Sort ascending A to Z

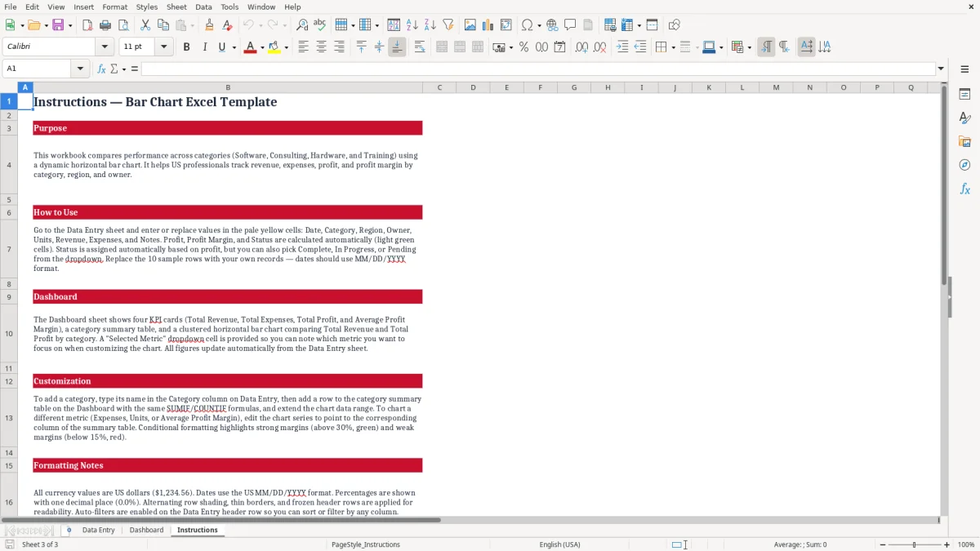pyautogui.click(x=412, y=25)
